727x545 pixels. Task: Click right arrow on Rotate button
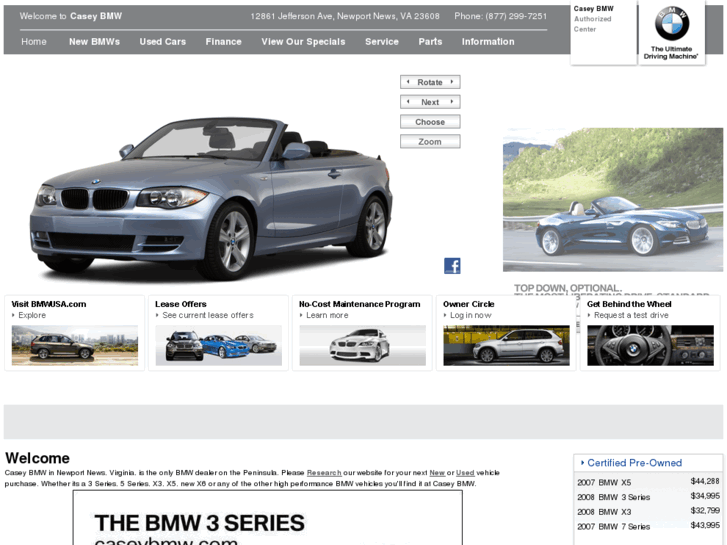point(452,82)
